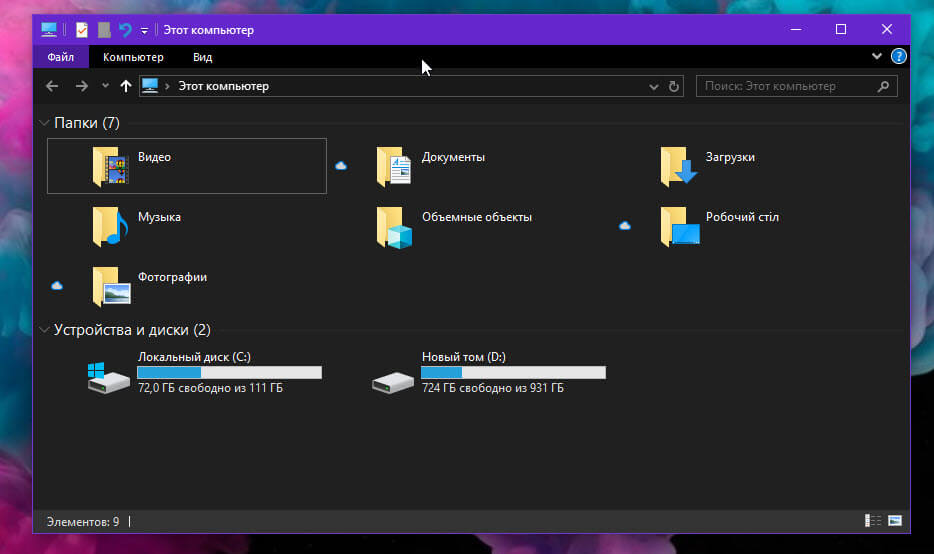Go back with the left arrow
The width and height of the screenshot is (934, 554).
[x=52, y=86]
